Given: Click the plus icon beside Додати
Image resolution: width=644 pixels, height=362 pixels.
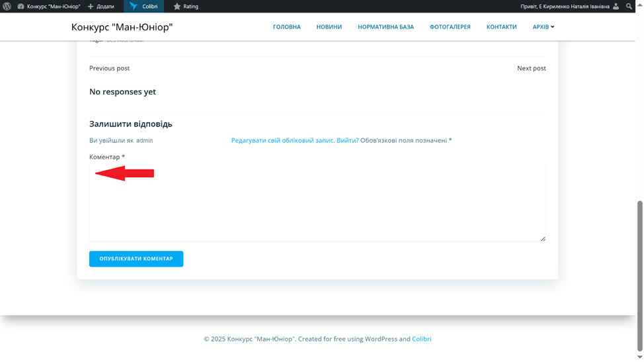Looking at the screenshot, I should point(91,7).
